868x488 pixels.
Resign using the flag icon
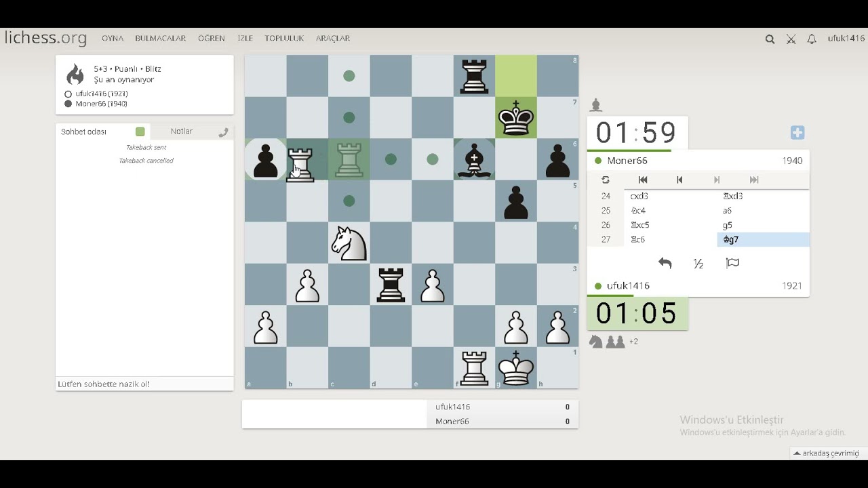[732, 264]
